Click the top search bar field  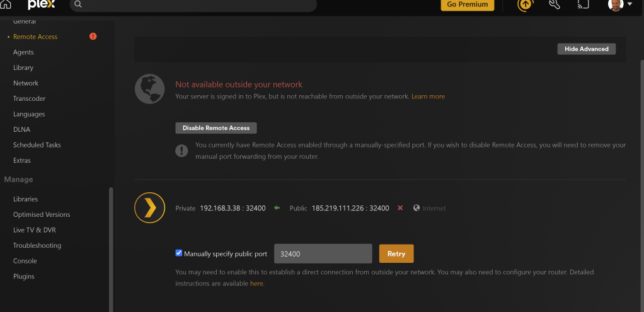click(x=193, y=4)
